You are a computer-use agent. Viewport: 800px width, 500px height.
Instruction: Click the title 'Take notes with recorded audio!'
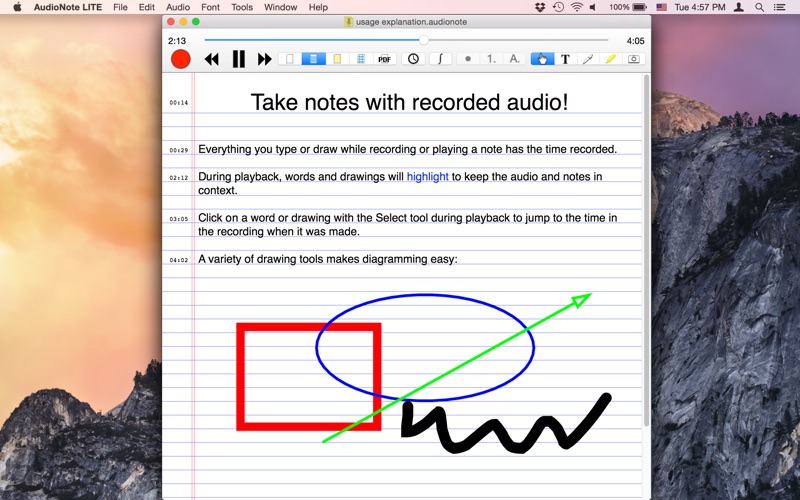coord(409,103)
